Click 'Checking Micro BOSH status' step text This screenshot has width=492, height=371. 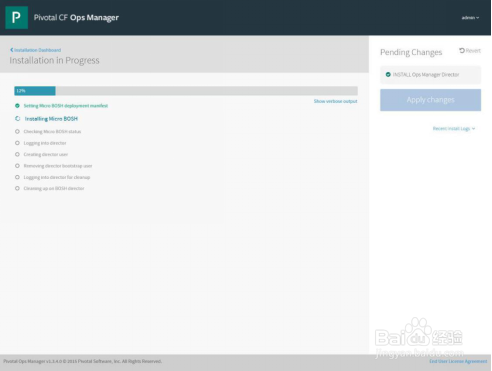point(52,131)
